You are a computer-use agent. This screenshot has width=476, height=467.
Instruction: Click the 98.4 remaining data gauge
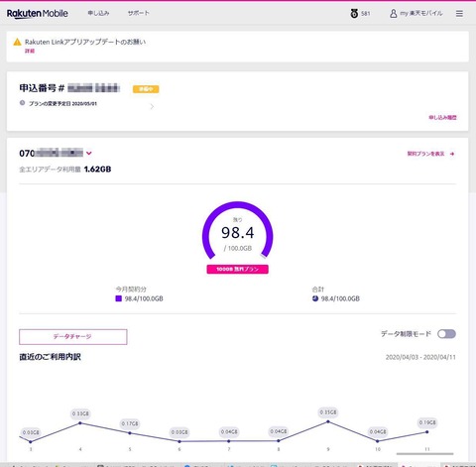tap(238, 232)
